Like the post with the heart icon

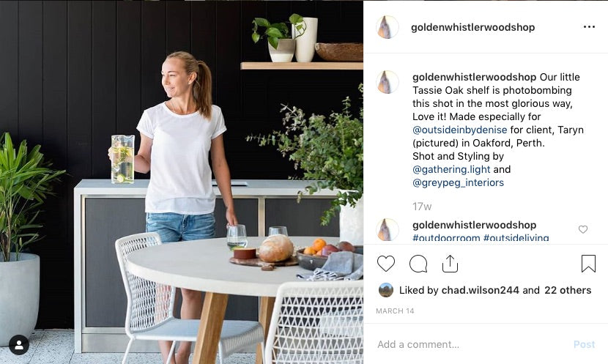click(x=386, y=264)
